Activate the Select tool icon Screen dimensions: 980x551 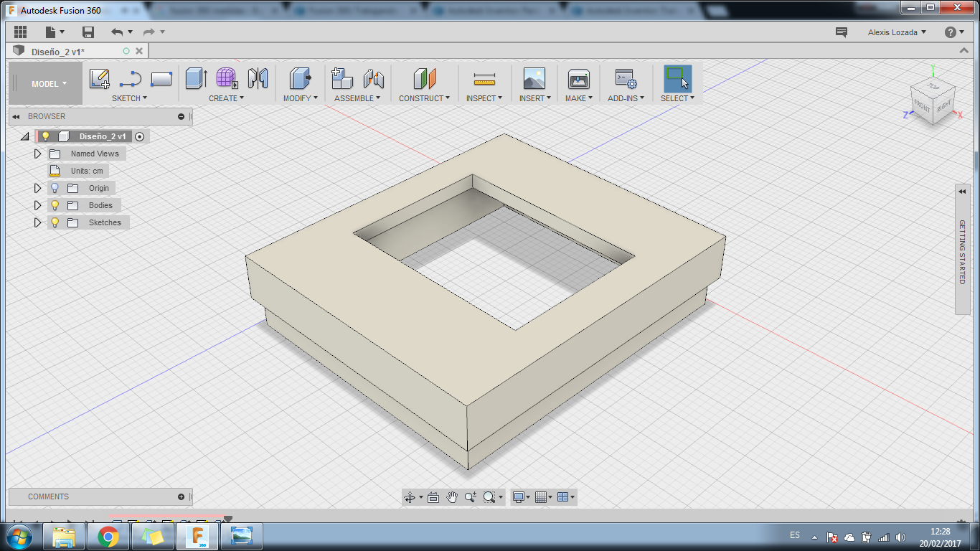(x=677, y=78)
